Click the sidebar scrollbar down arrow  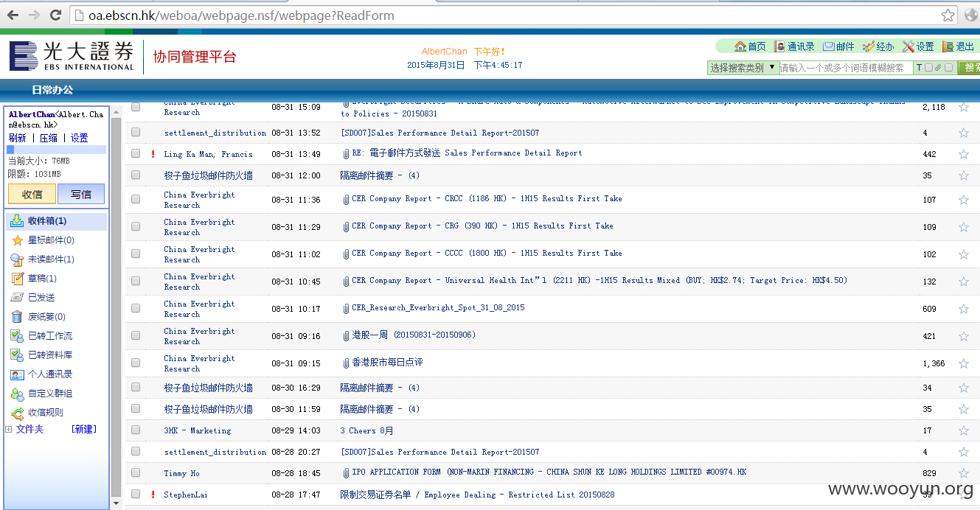point(116,503)
